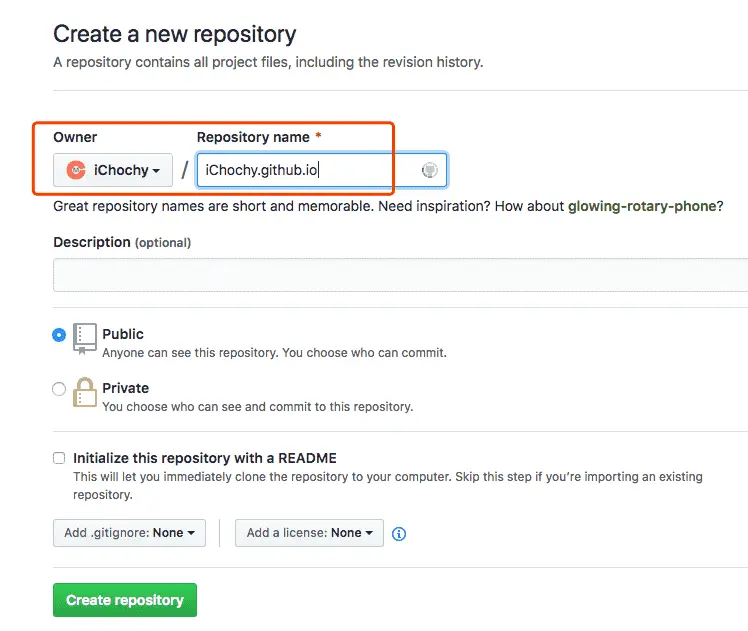This screenshot has height=631, width=748.
Task: Click into the Description input field
Action: pos(400,275)
